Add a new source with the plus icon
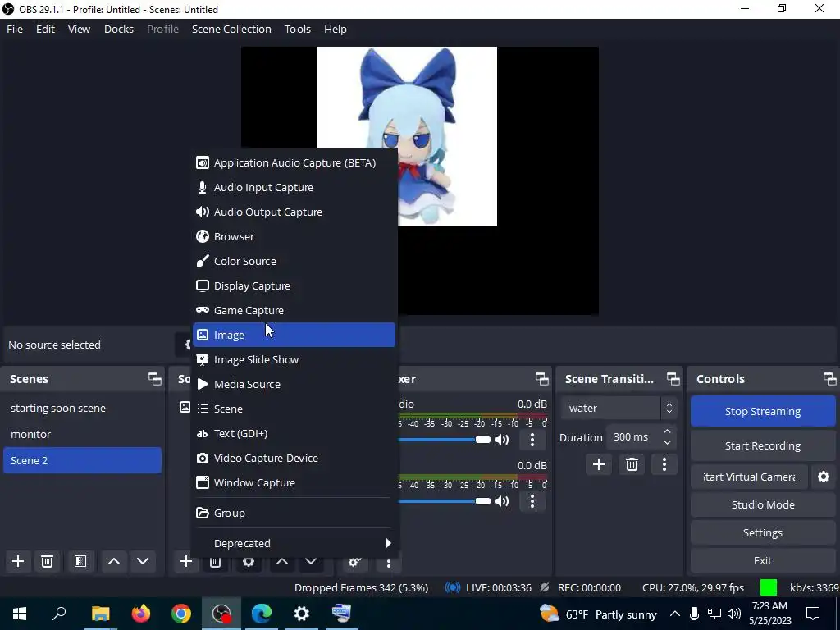Image resolution: width=840 pixels, height=630 pixels. [186, 561]
